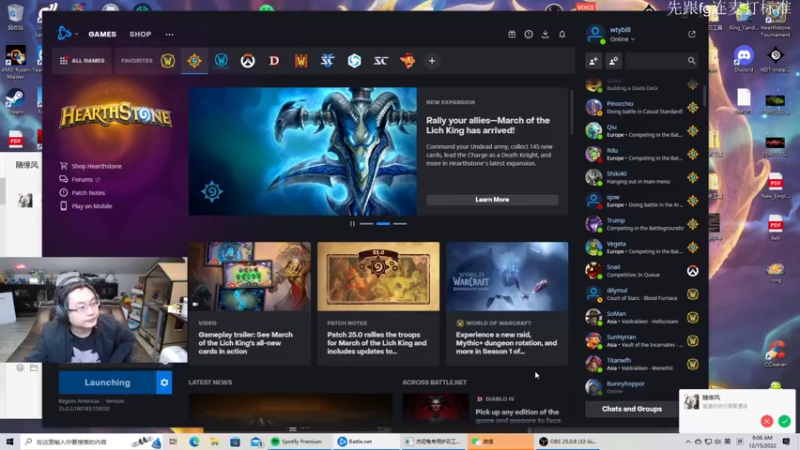800x450 pixels.
Task: Focus the friends search field
Action: pyautogui.click(x=662, y=61)
